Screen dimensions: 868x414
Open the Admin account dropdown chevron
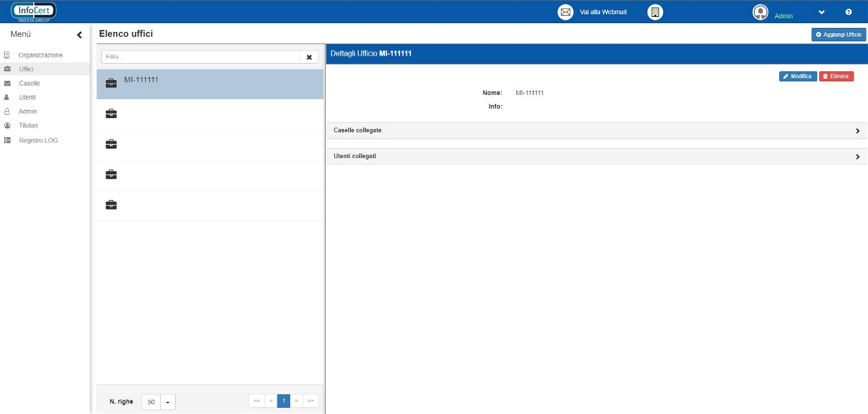(x=821, y=12)
